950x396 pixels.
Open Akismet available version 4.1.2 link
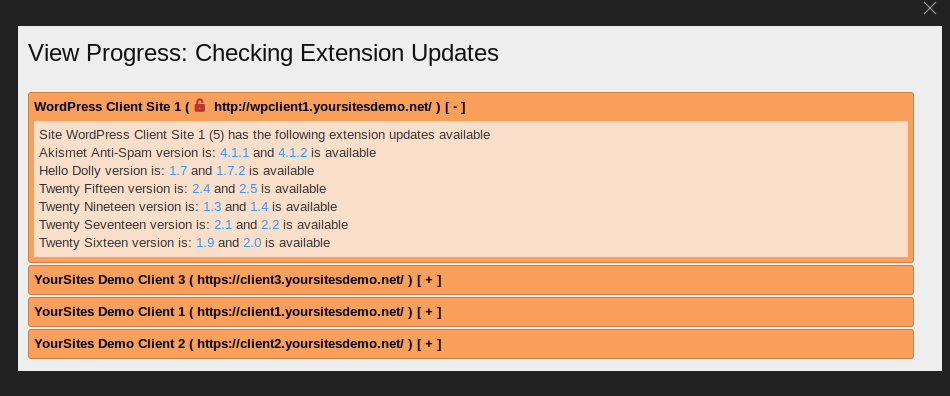293,153
